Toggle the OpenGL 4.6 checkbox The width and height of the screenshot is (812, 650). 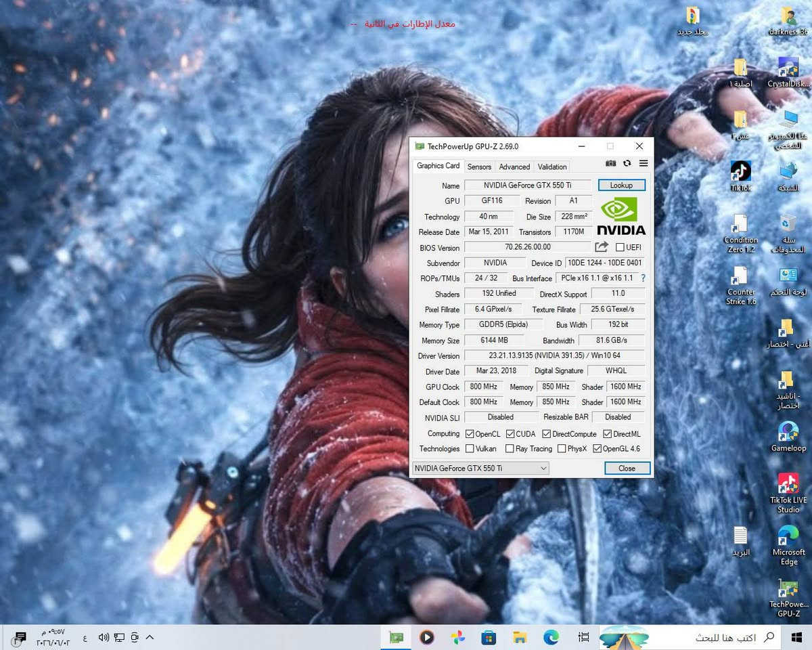(x=597, y=448)
